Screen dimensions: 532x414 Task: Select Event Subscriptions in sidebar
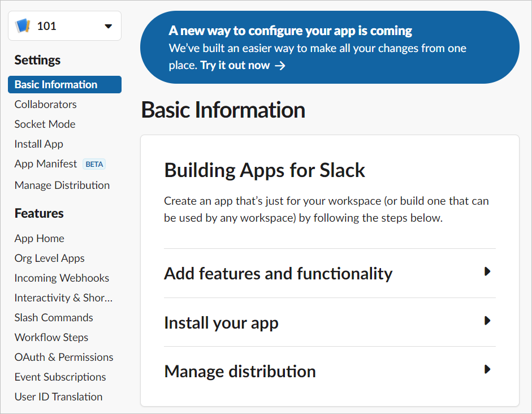[x=60, y=377]
